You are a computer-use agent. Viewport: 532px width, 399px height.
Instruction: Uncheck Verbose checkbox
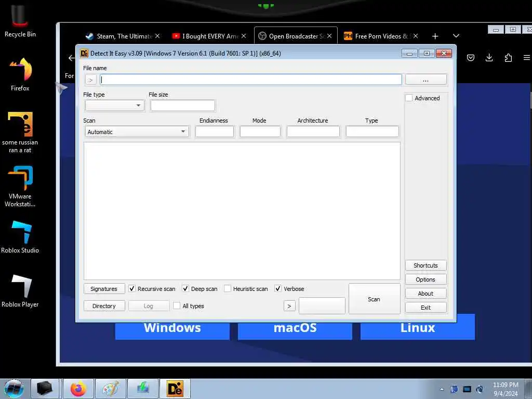coord(278,289)
